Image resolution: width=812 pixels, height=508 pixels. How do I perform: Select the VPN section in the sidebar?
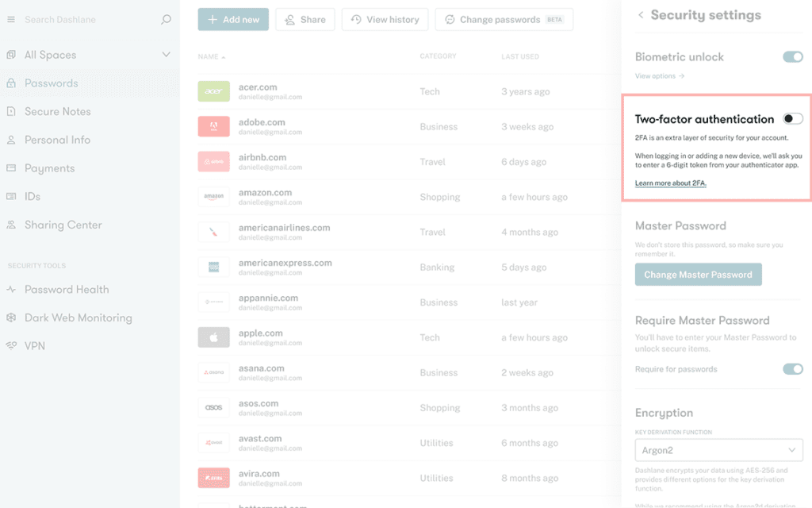point(35,345)
